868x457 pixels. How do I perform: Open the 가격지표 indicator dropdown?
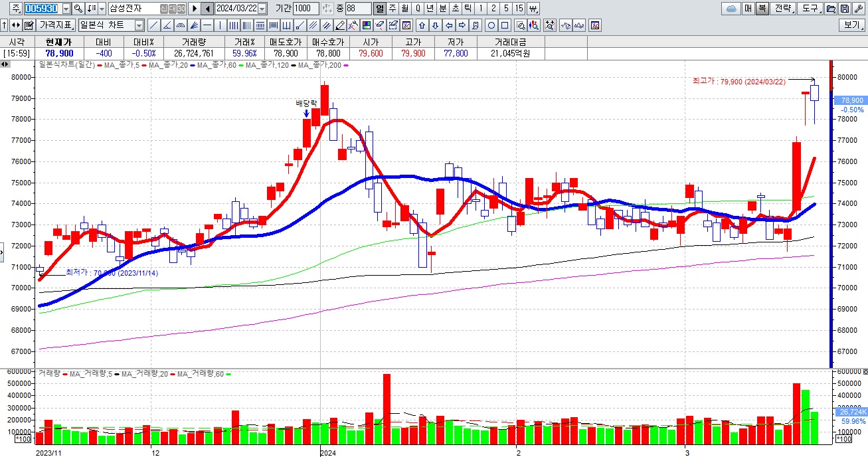[x=55, y=25]
